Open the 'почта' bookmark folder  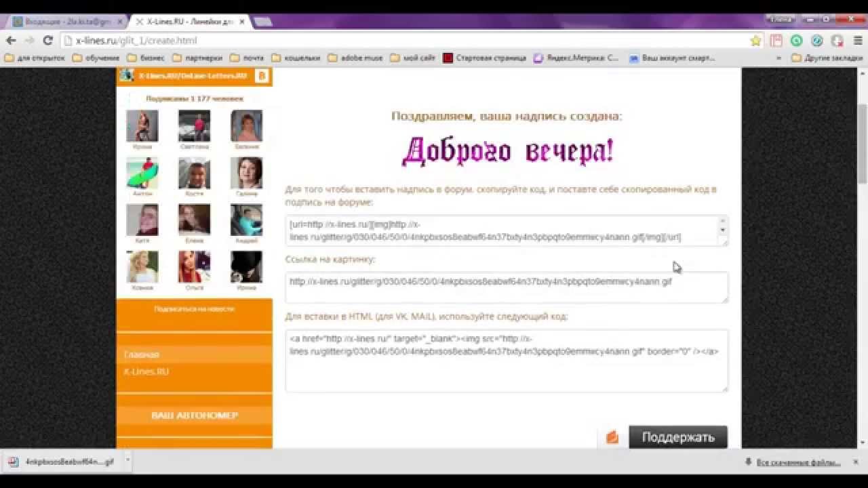(247, 58)
